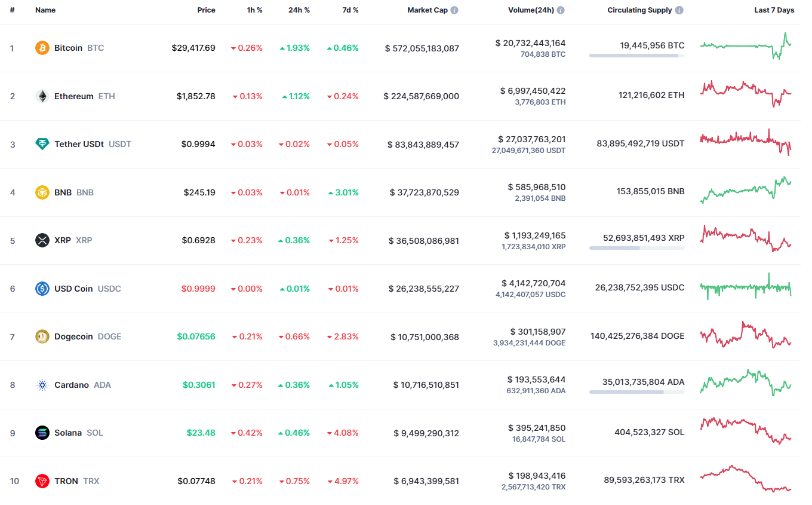Sort the table by Price column
The width and height of the screenshot is (812, 505).
coord(206,10)
